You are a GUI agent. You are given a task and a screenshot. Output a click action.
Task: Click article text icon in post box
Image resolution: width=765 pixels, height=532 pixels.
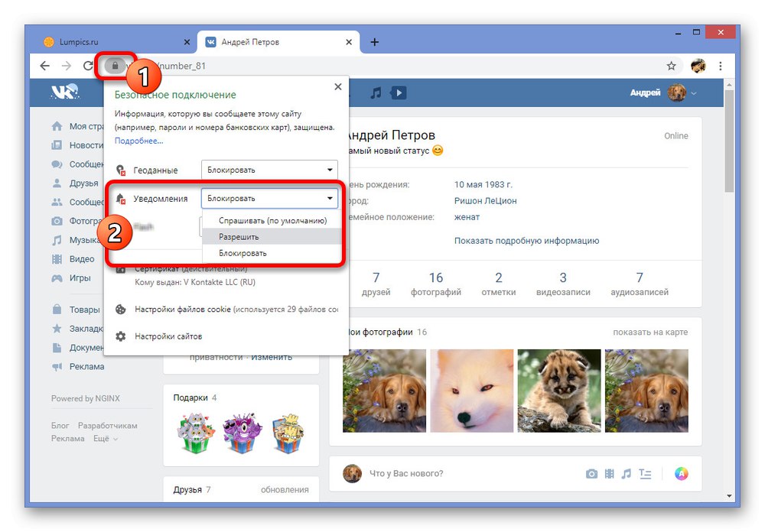pos(645,473)
